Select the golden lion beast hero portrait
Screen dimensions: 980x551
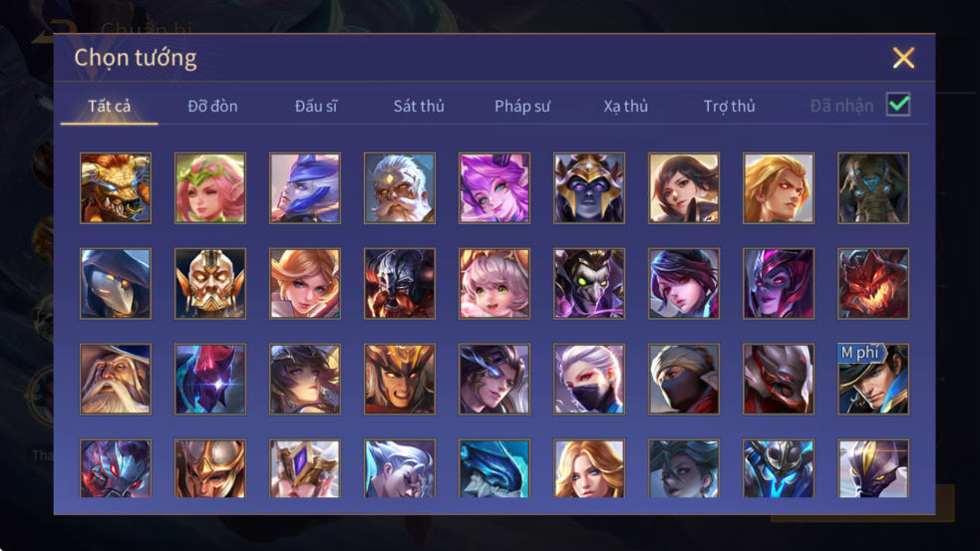pyautogui.click(x=116, y=188)
